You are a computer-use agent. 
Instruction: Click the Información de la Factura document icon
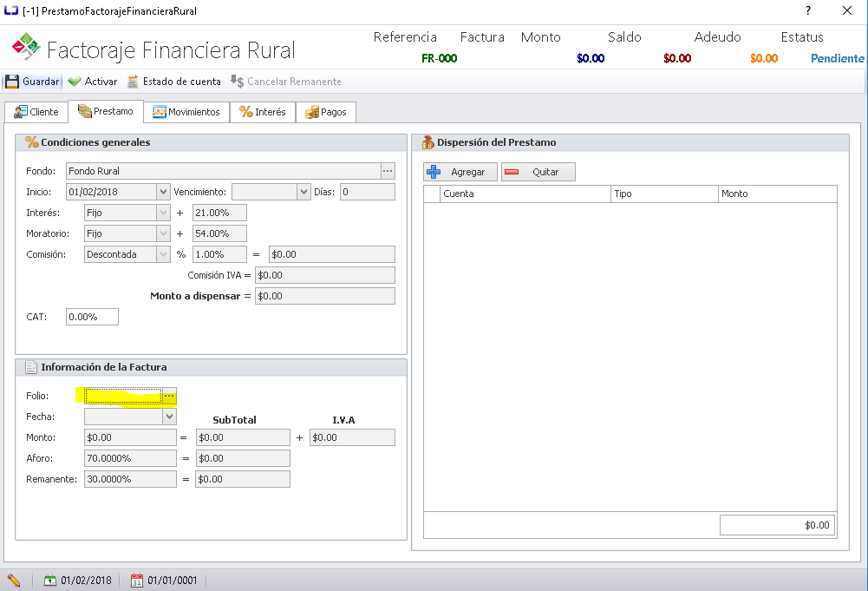click(31, 367)
